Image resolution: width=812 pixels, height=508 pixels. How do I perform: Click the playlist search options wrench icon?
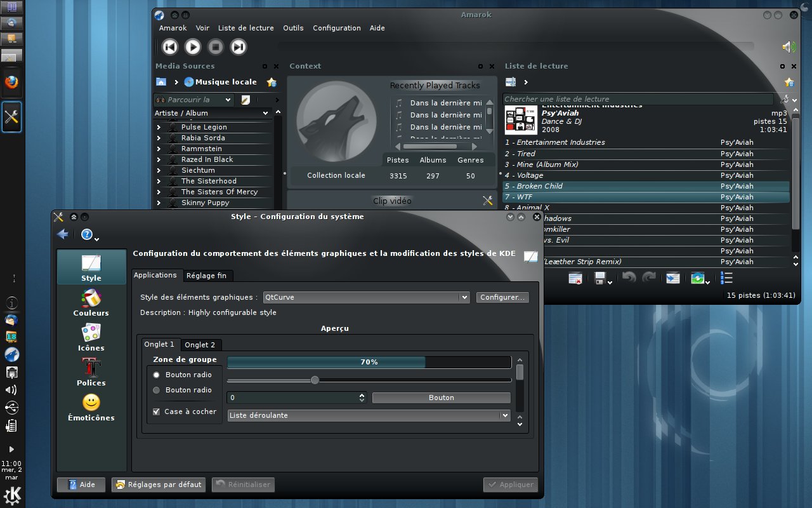pyautogui.click(x=785, y=99)
